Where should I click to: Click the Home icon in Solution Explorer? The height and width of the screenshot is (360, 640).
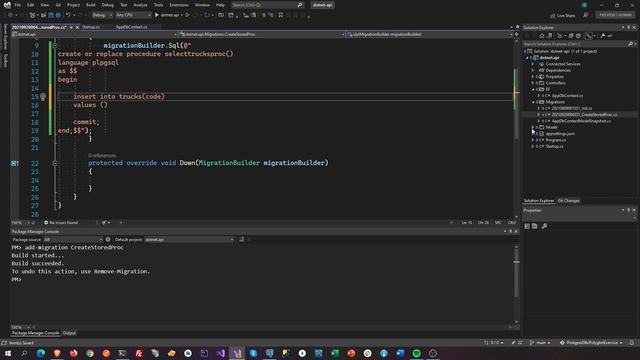point(542,36)
